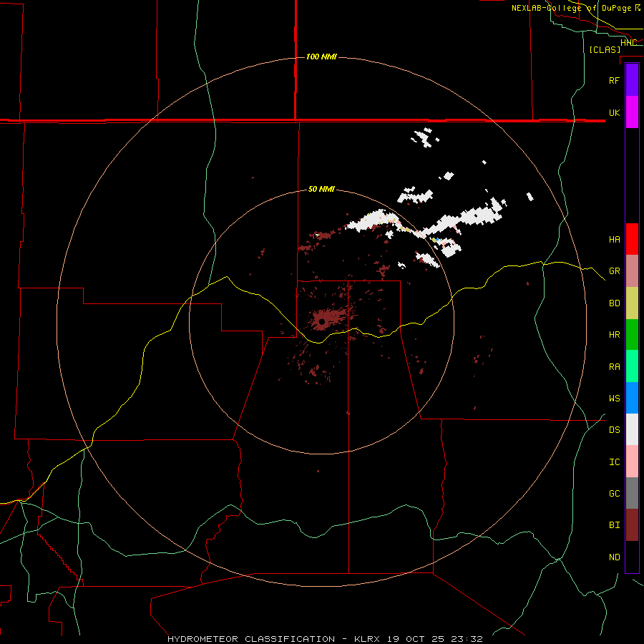Click the DS white legend swatch
The height and width of the screenshot is (644, 644).
632,429
